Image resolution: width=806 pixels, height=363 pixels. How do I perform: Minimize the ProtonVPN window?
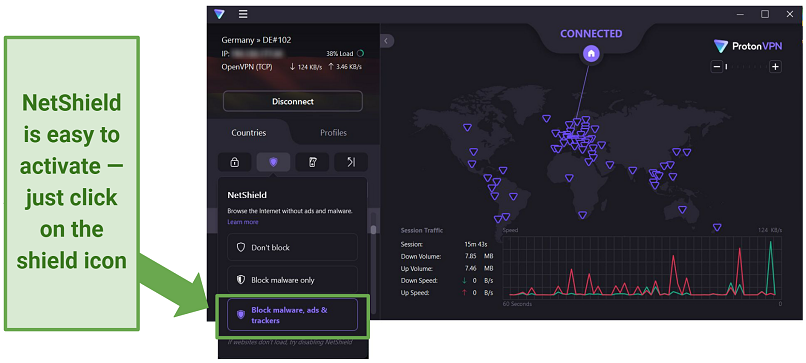[740, 14]
